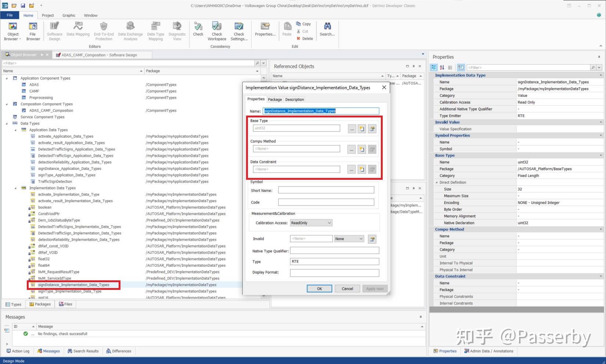
Task: Collapse the Implementation Data Types tree node
Action: (x=15, y=188)
